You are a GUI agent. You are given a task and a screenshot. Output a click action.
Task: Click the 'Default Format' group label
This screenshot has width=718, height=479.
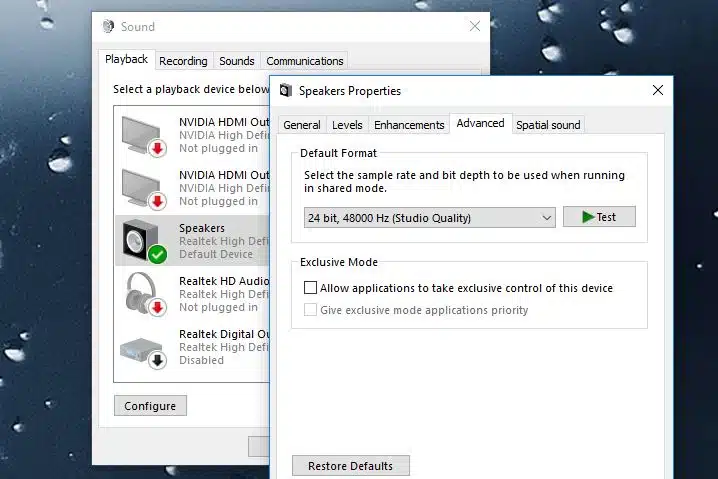338,153
